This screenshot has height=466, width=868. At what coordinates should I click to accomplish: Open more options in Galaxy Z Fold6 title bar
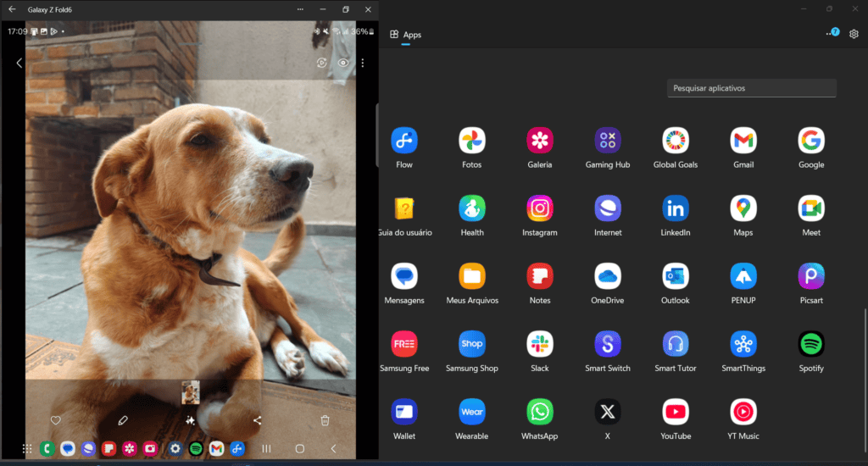point(300,9)
